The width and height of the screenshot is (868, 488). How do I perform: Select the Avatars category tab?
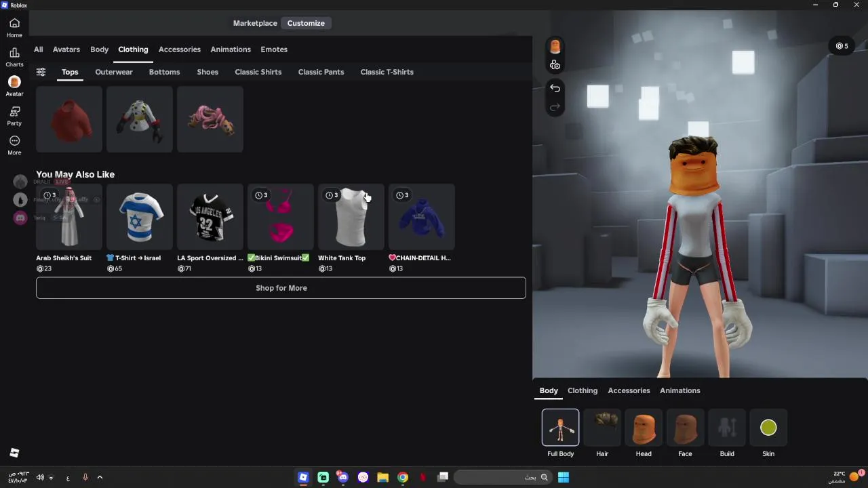coord(66,49)
